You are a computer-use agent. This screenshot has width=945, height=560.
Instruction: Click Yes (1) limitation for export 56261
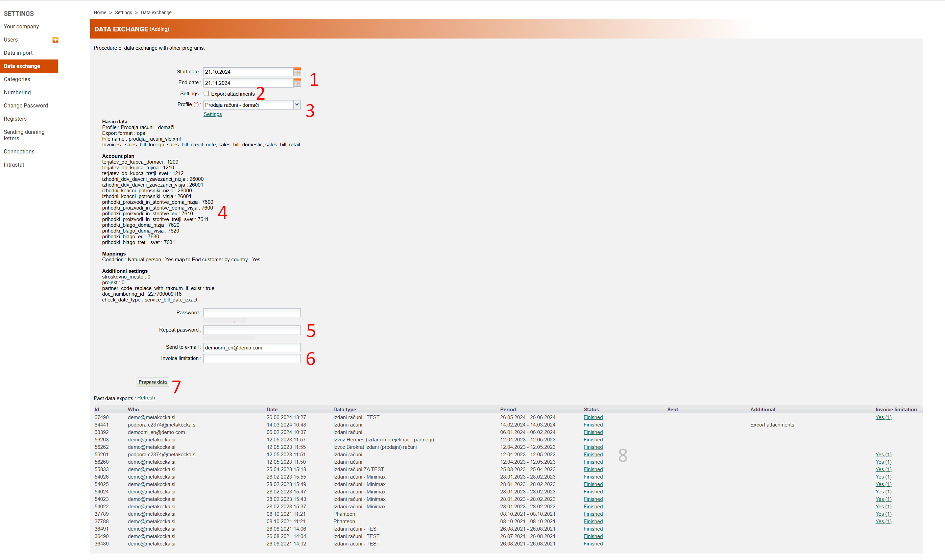[883, 454]
